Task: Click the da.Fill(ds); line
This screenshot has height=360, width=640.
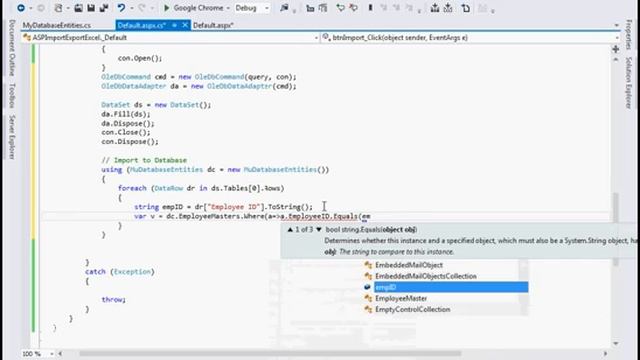Action: [126, 114]
